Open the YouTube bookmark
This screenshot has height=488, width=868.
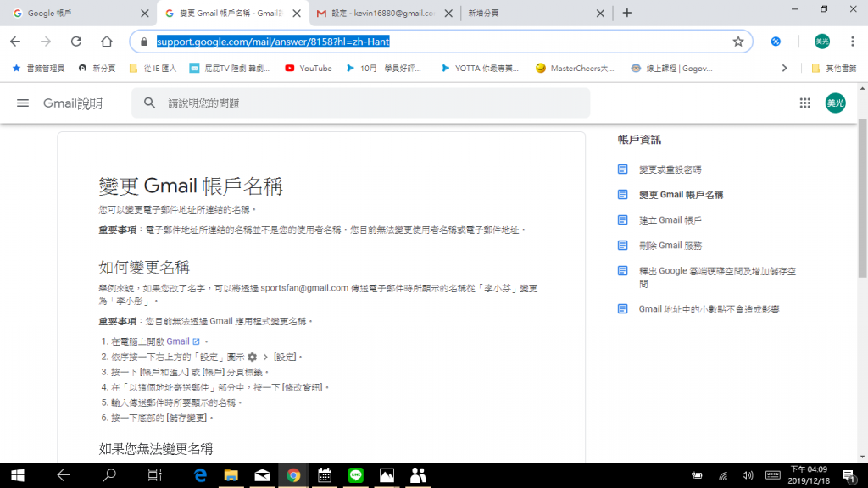click(309, 69)
